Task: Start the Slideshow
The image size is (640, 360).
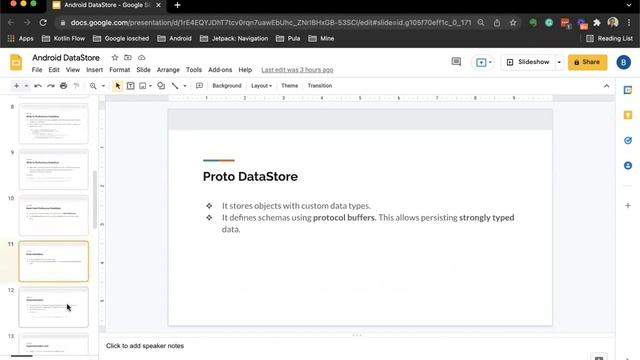Action: pos(528,62)
